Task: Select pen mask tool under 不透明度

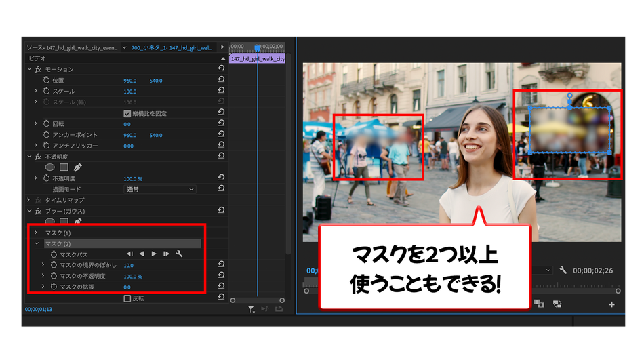Action: pos(78,167)
